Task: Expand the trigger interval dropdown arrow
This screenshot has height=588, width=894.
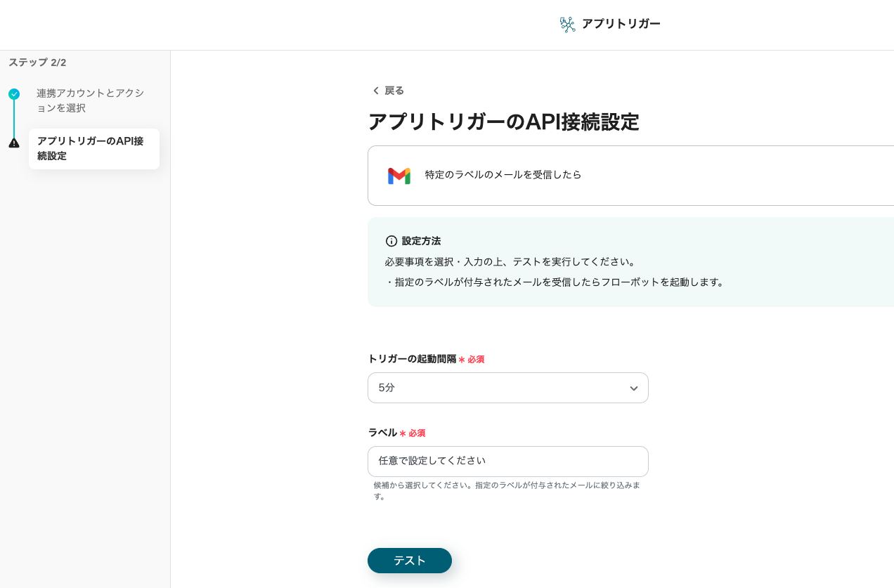Action: tap(633, 388)
